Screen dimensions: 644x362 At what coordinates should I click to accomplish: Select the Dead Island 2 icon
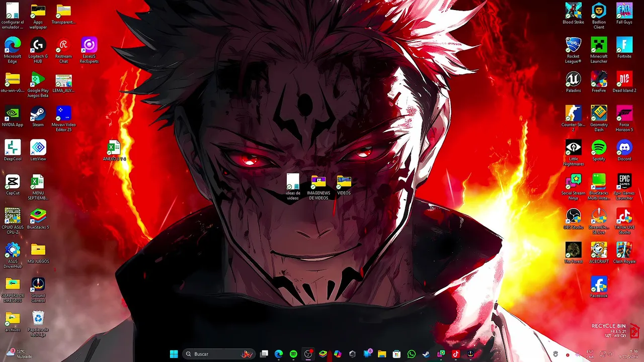624,82
